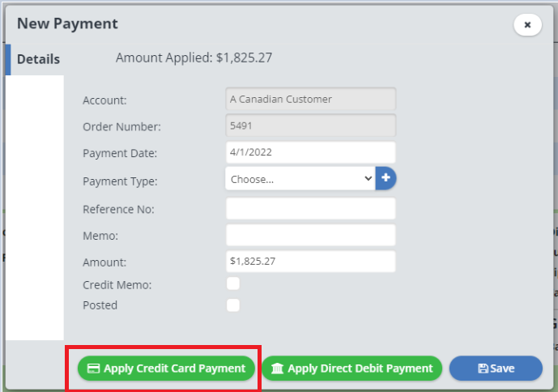
Task: Close the New Payment dialog
Action: tap(527, 24)
